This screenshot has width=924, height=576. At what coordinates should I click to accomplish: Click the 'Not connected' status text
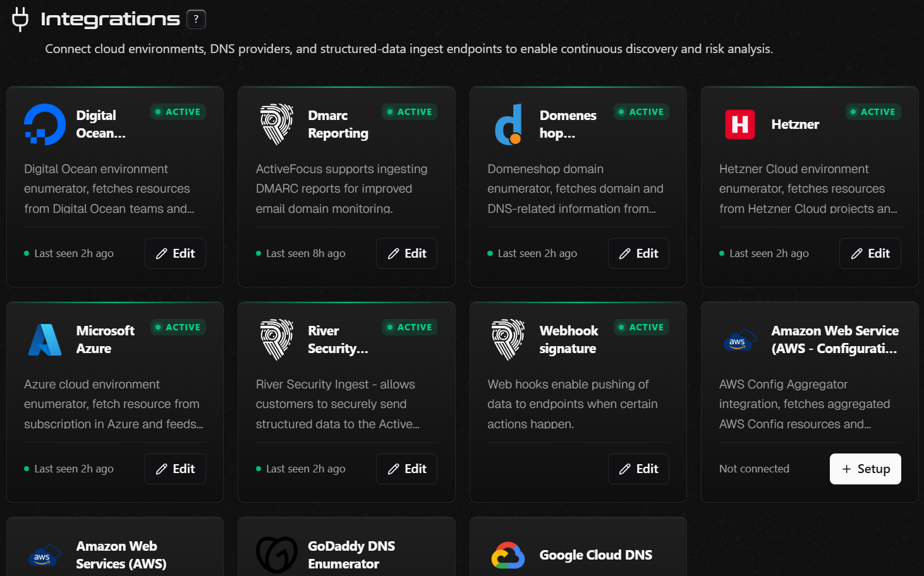coord(754,469)
